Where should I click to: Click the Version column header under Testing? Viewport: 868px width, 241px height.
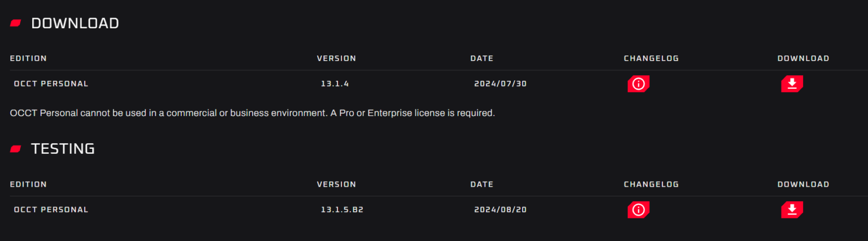pos(336,184)
